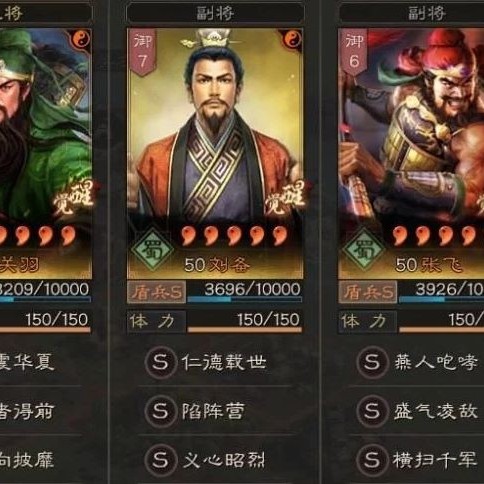Select the 副将 header above Liu Bei
This screenshot has height=484, width=484.
point(215,13)
